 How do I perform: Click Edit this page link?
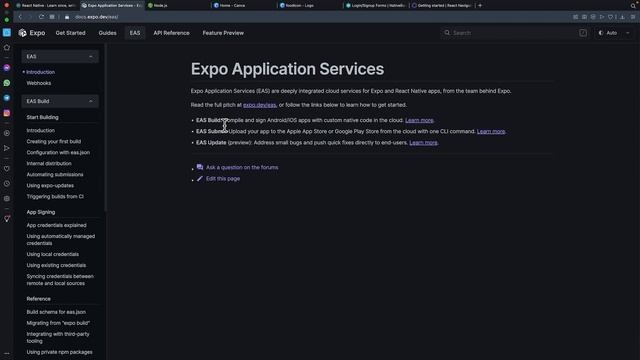click(x=223, y=179)
